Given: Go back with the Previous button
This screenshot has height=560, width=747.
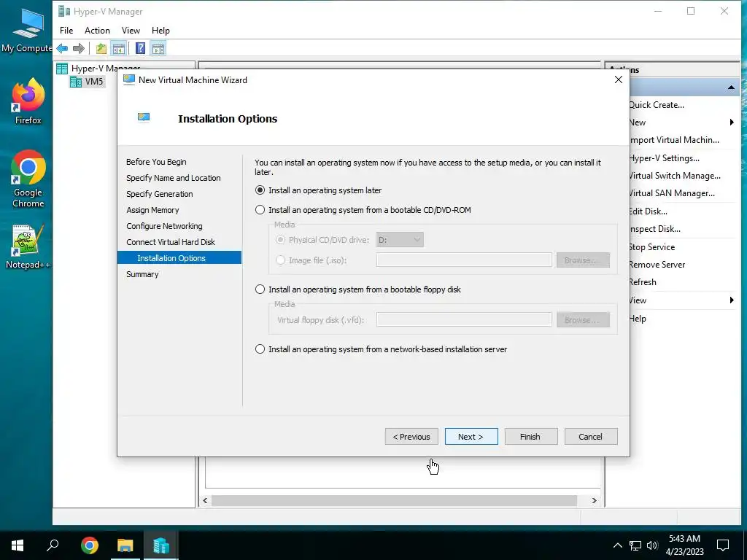Looking at the screenshot, I should tap(411, 436).
